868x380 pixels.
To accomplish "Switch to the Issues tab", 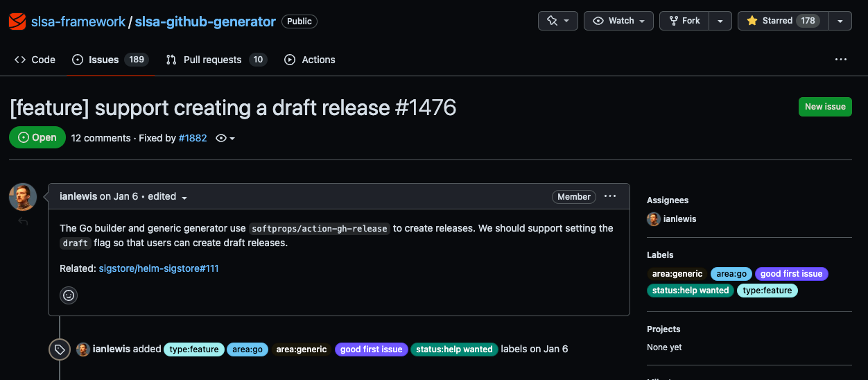I will pos(110,60).
